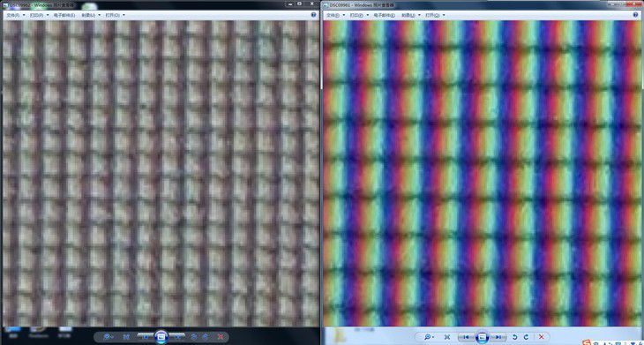The height and width of the screenshot is (345, 644).
Task: Delete the photo in left viewer
Action: [x=221, y=337]
